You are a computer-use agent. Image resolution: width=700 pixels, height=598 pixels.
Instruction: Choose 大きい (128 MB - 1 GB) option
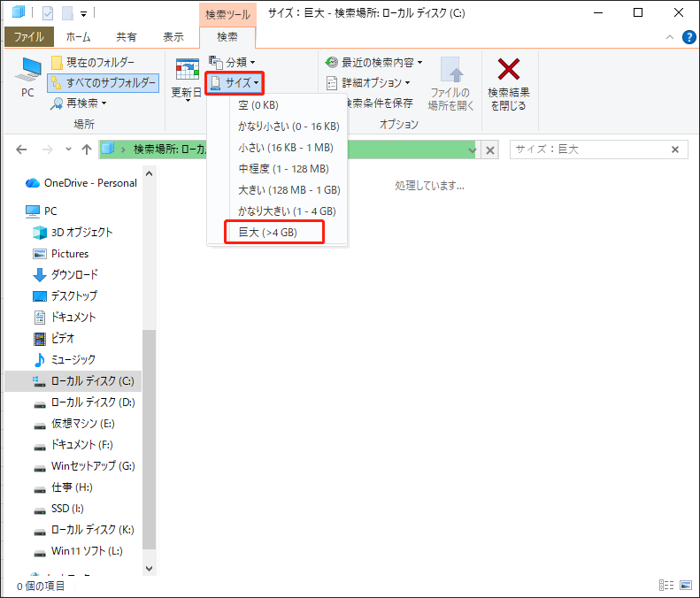point(288,190)
